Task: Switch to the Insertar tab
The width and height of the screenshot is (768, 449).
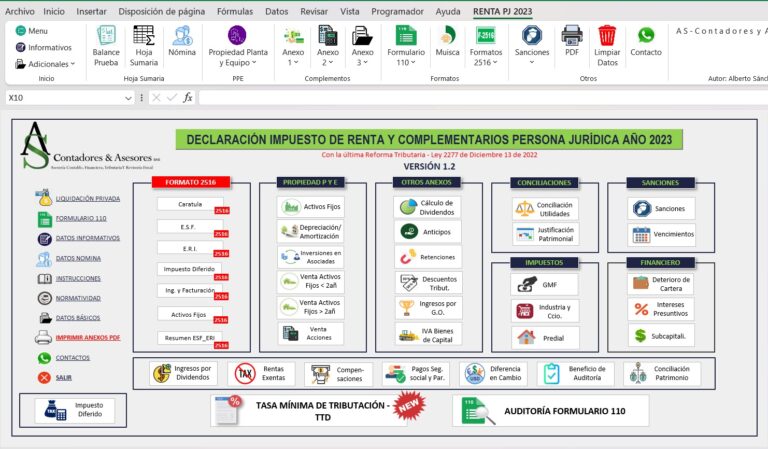Action: pos(91,11)
